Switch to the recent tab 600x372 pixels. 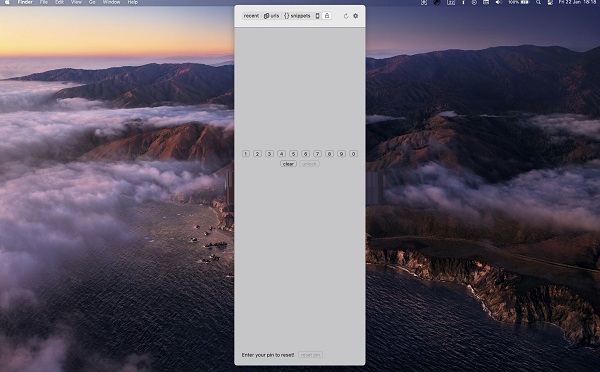pyautogui.click(x=251, y=16)
